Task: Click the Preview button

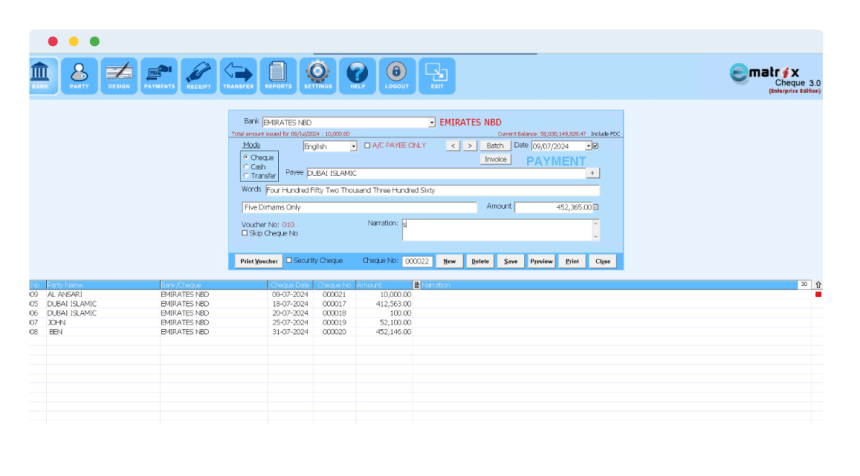Action: (541, 262)
